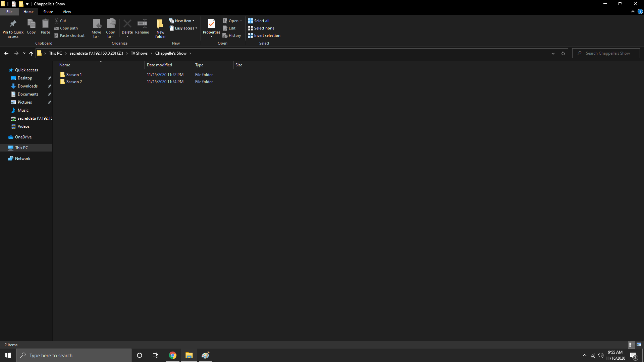This screenshot has height=362, width=644.
Task: Click the Edit ribbon button
Action: click(x=229, y=28)
